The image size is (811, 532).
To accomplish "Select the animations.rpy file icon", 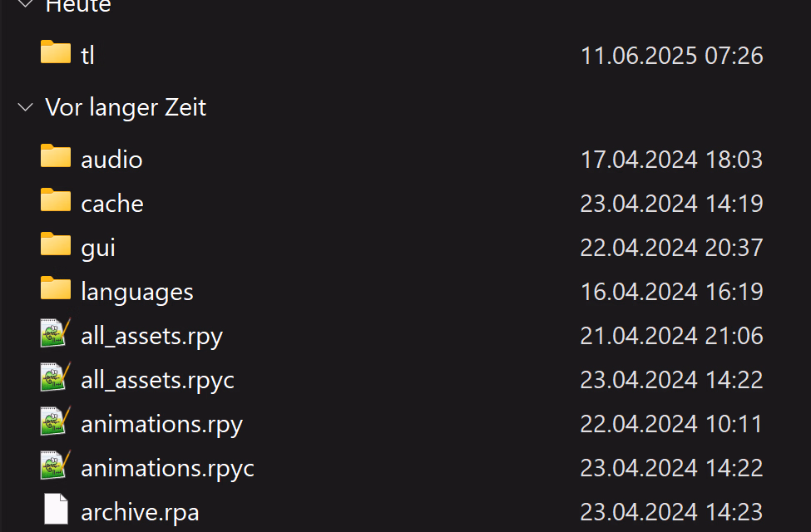I will [x=56, y=421].
